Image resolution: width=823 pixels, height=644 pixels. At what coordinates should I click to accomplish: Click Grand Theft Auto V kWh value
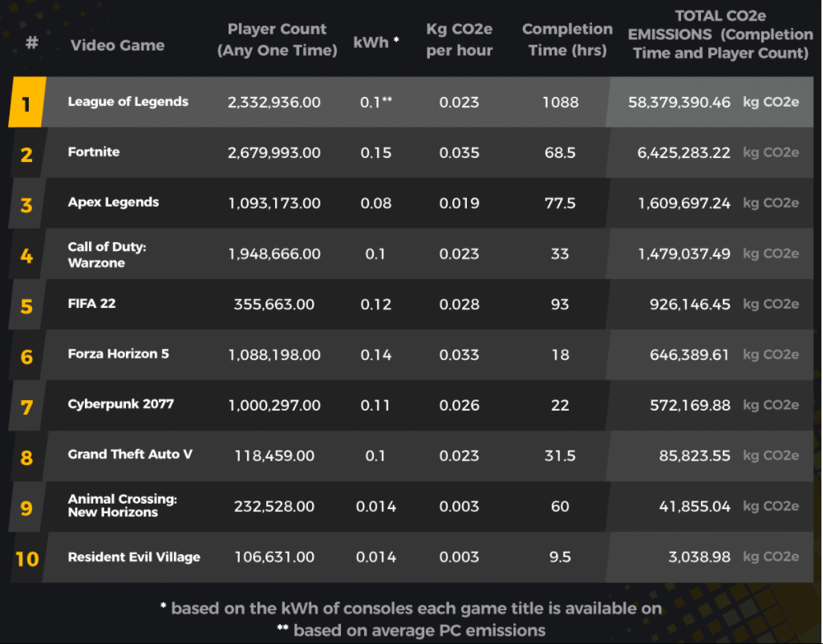pos(375,456)
